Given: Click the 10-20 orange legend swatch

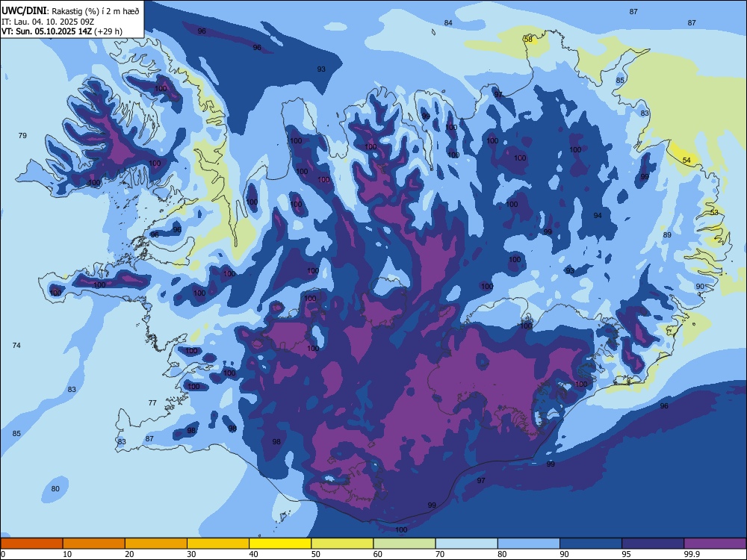Looking at the screenshot, I should tap(94, 544).
